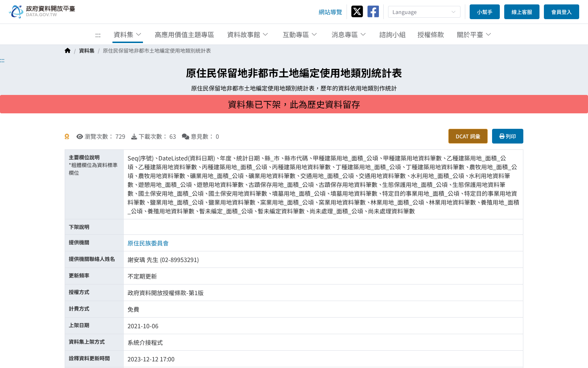Click the 提供機關聯絡人姓名 row label

[92, 259]
